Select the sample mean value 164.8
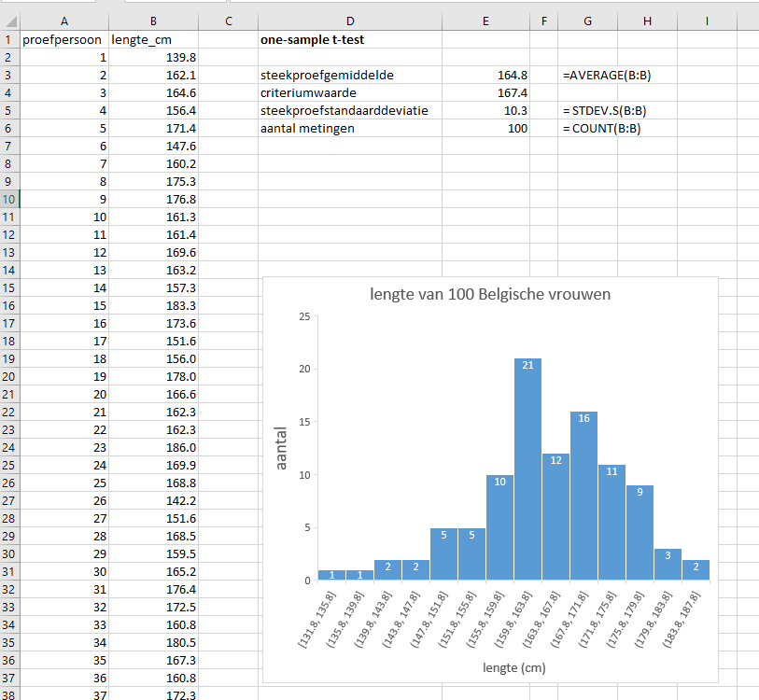Image resolution: width=759 pixels, height=700 pixels. click(485, 75)
